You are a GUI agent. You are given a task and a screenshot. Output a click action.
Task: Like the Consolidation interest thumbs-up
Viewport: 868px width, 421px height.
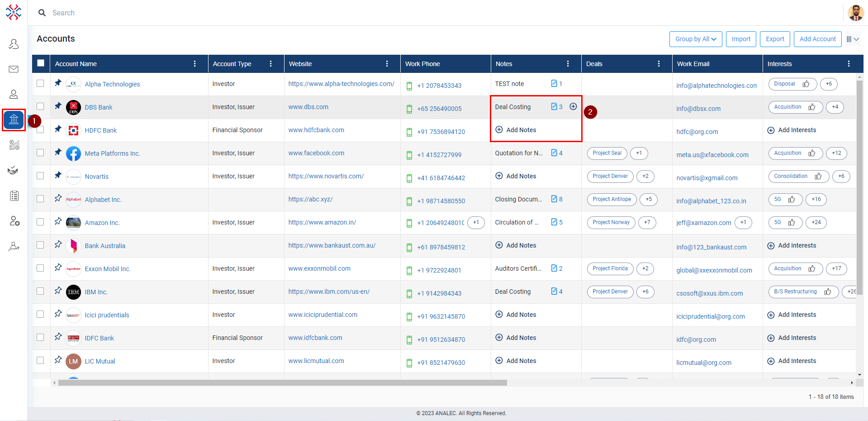[818, 177]
